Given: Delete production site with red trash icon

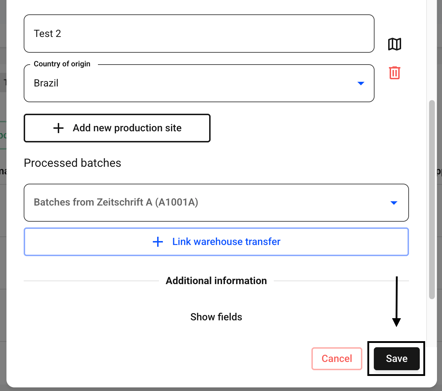Looking at the screenshot, I should tap(394, 73).
